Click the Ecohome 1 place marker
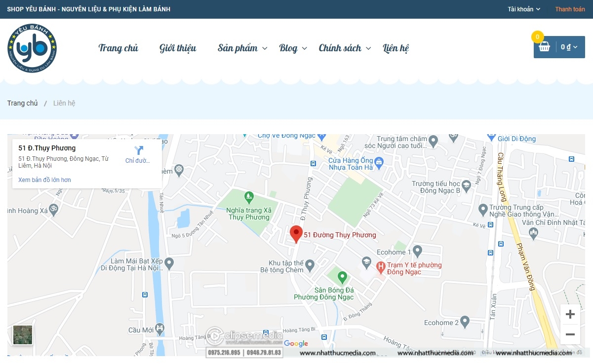 click(418, 250)
